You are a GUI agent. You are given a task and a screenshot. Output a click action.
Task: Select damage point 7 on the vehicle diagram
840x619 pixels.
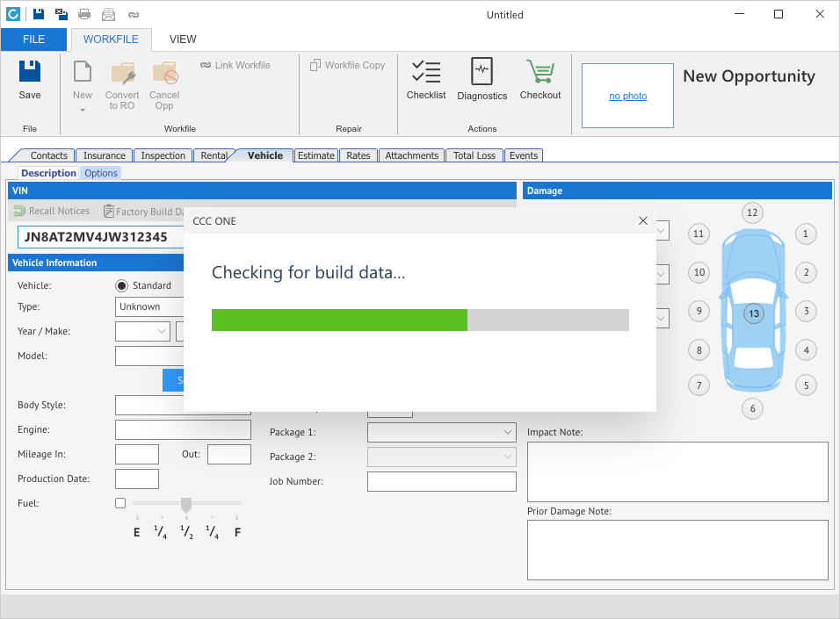coord(699,385)
